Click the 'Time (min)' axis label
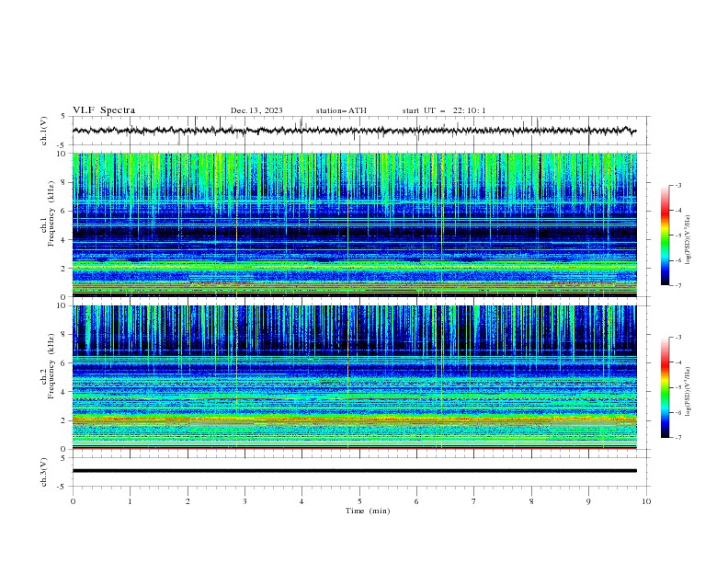 coord(368,511)
